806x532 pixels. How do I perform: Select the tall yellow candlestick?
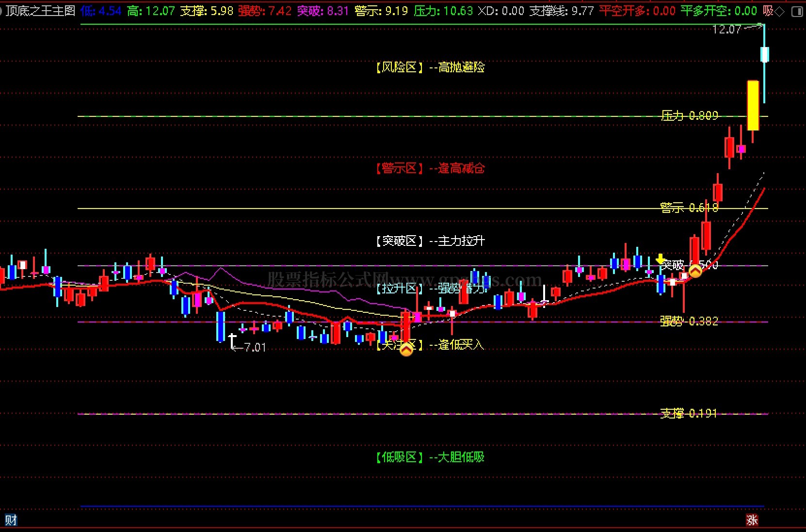[x=753, y=105]
